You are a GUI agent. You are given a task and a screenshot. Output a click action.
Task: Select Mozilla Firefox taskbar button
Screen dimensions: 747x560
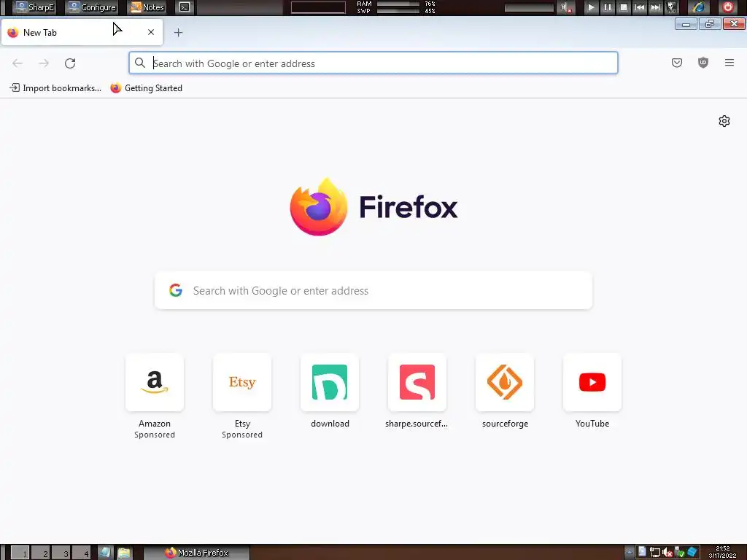196,553
